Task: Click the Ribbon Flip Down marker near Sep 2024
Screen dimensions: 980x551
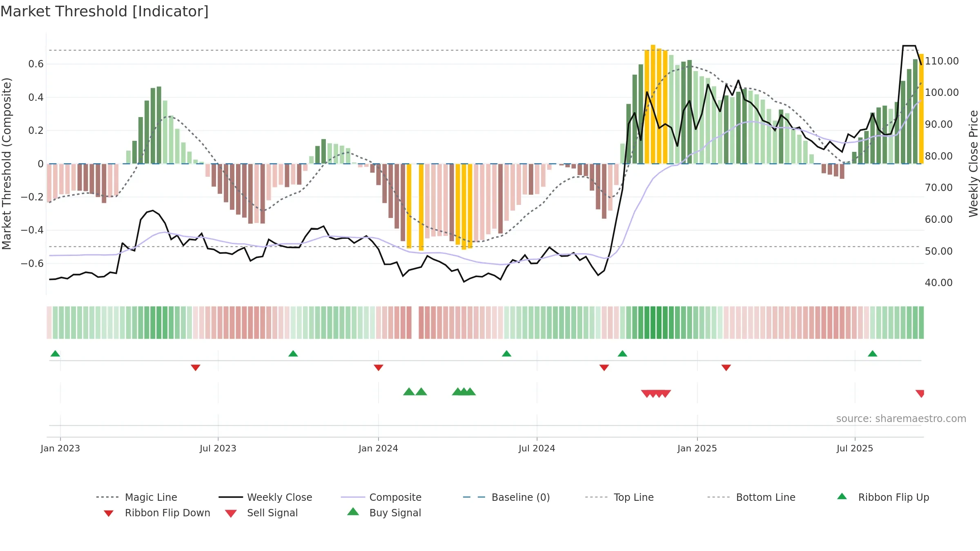Action: (604, 368)
